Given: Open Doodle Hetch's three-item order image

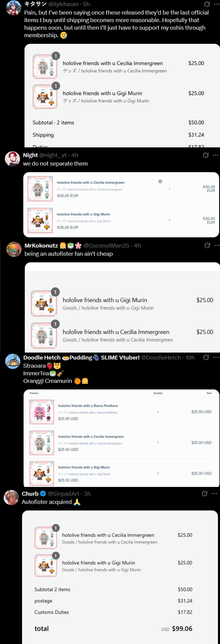Looking at the screenshot, I should click(x=122, y=438).
